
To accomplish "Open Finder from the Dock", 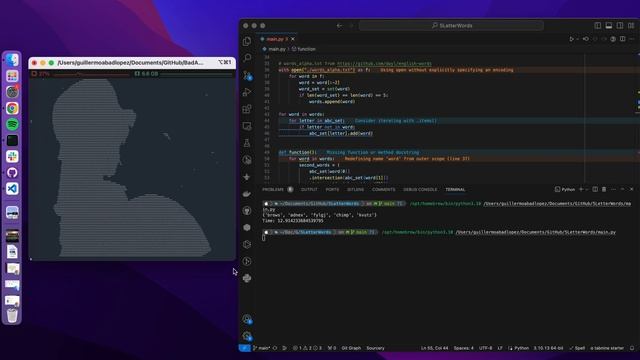I will point(12,60).
